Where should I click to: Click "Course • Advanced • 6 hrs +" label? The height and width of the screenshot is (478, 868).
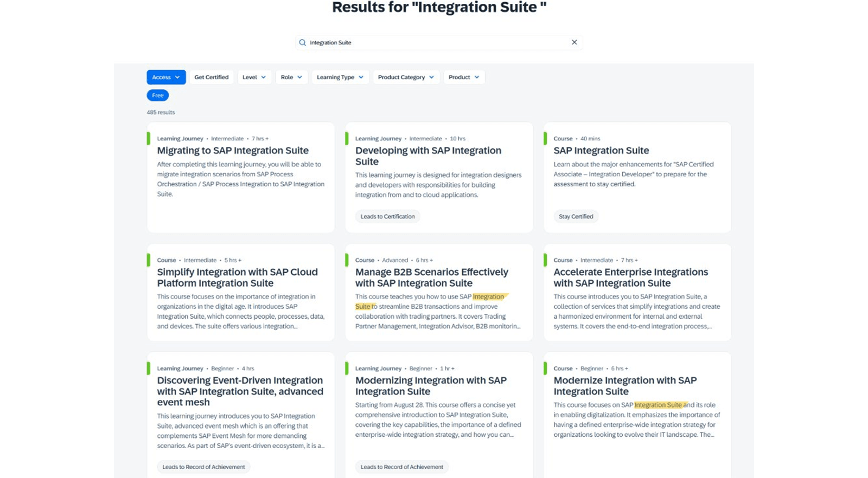(394, 260)
